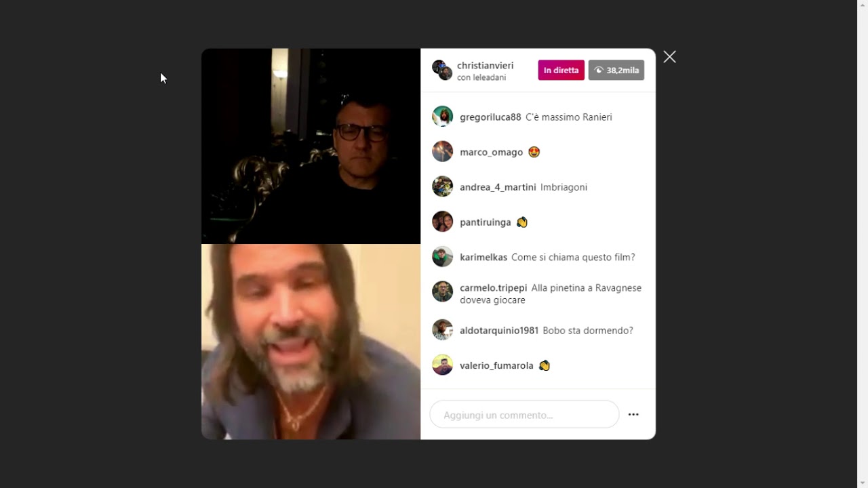868x488 pixels.
Task: Click the bottom video tile with long-haired man
Action: 311,342
